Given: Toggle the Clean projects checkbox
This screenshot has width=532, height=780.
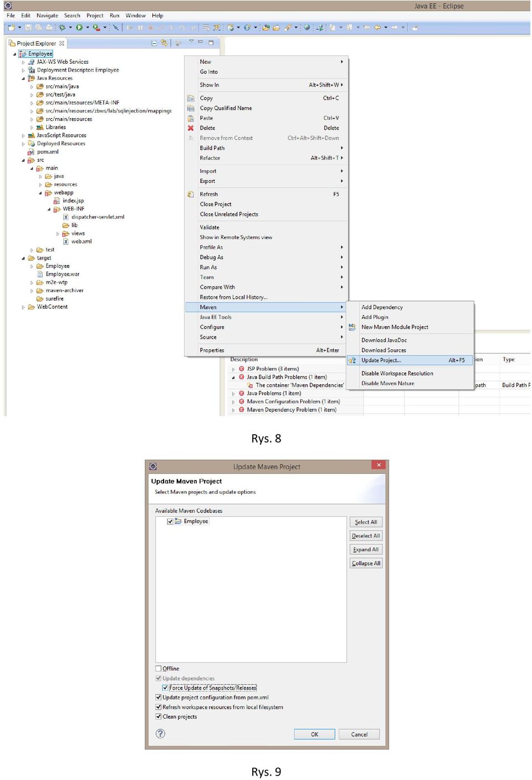Looking at the screenshot, I should pyautogui.click(x=158, y=717).
